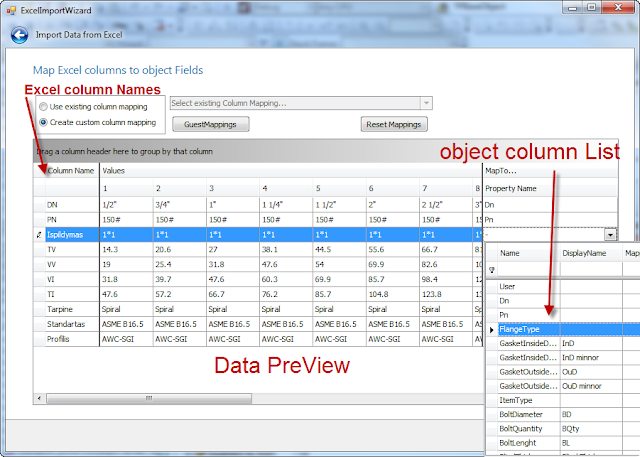The image size is (640, 457).
Task: Click the 104.8 value in TI row
Action: [393, 294]
